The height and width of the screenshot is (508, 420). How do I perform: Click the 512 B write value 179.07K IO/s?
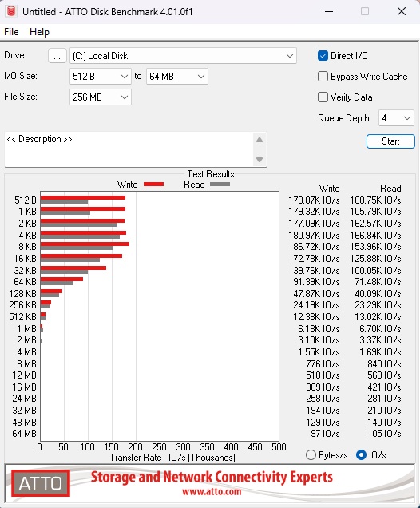pos(314,200)
